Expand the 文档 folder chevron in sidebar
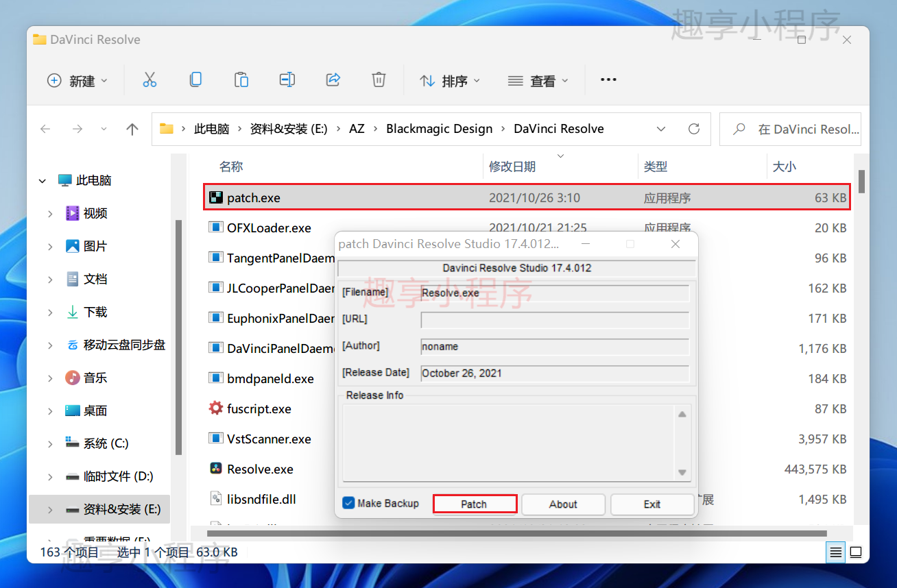This screenshot has width=897, height=588. pos(50,280)
